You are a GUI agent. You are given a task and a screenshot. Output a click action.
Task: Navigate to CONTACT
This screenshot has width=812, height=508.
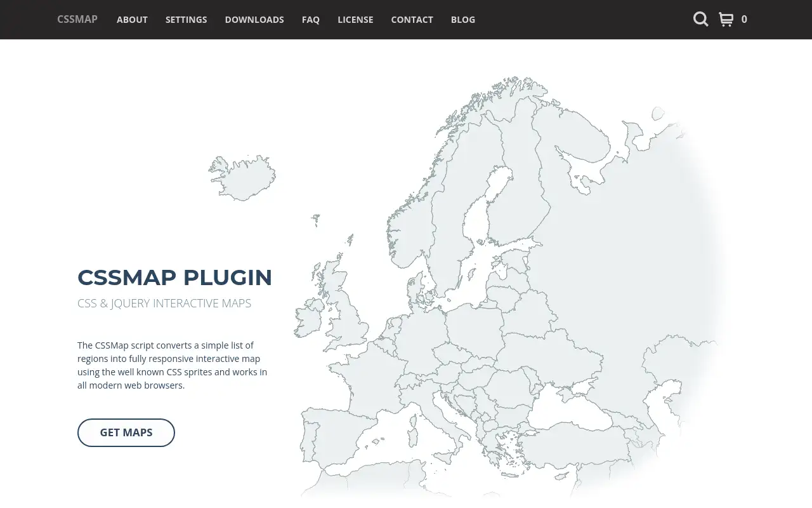coord(412,20)
